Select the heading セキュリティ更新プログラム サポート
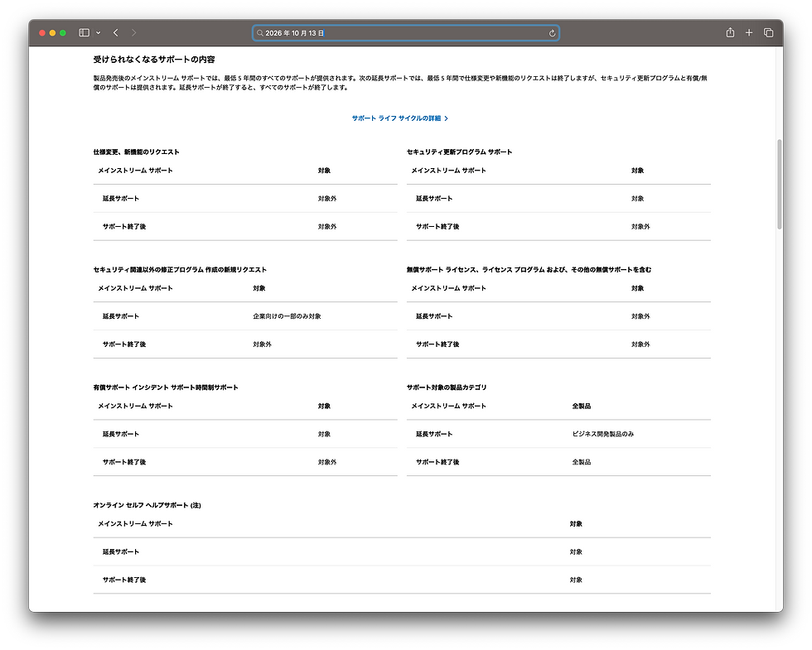Viewport: 812px width, 650px height. (459, 152)
